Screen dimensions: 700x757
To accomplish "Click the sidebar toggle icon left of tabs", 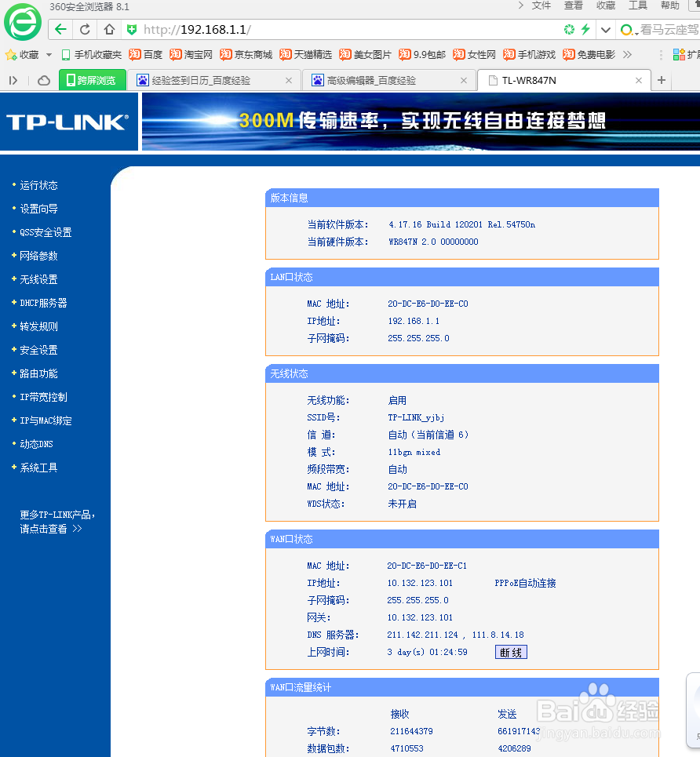I will click(x=13, y=80).
